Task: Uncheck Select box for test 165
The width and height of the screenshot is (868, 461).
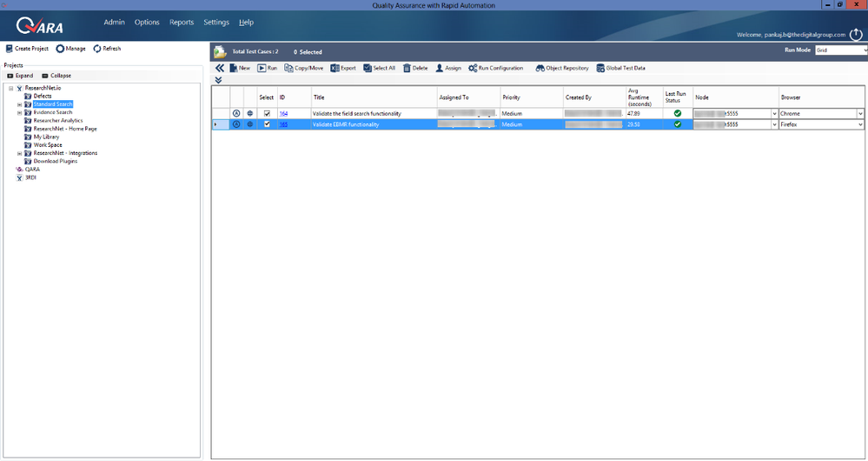Action: click(267, 124)
